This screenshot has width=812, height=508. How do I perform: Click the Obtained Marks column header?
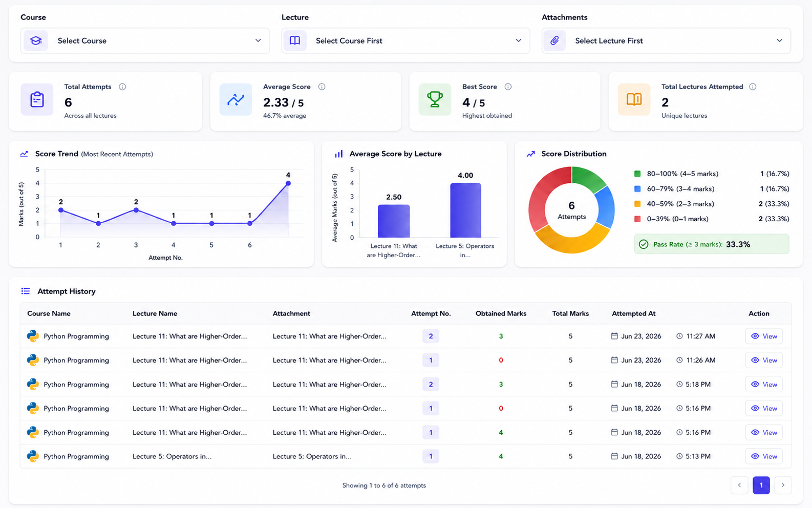coord(501,313)
